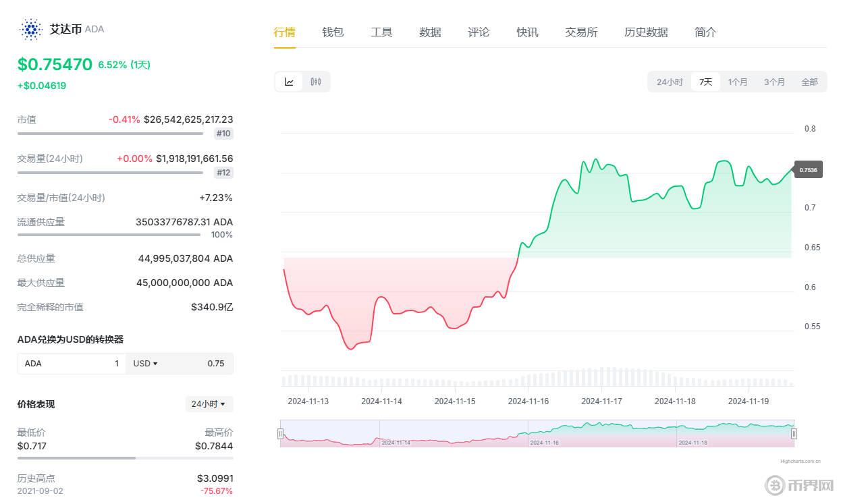Open the 历史数据 tab

[x=646, y=32]
